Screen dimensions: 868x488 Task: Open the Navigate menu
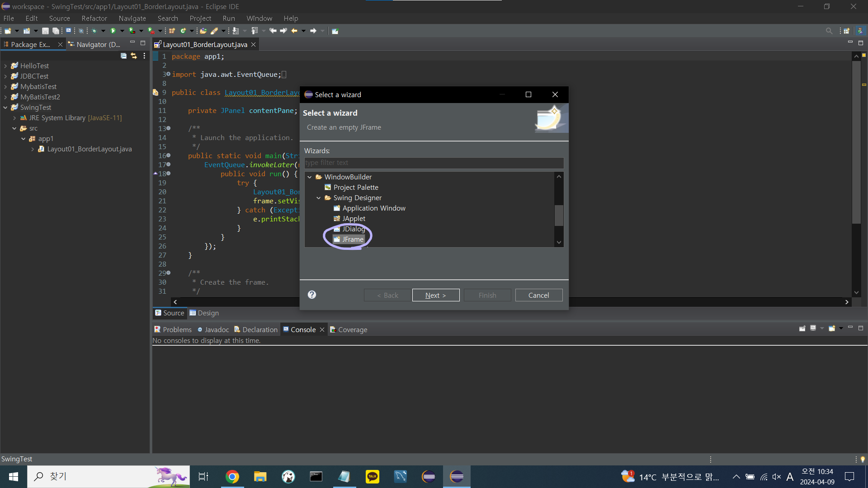pyautogui.click(x=132, y=19)
